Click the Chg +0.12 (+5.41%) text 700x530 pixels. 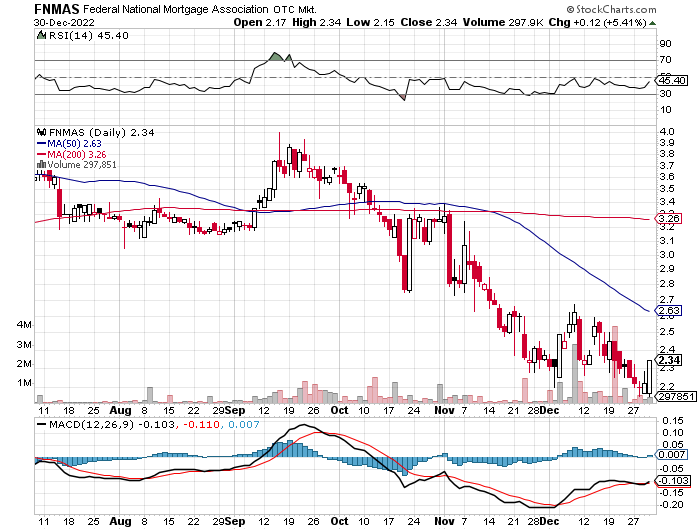597,22
